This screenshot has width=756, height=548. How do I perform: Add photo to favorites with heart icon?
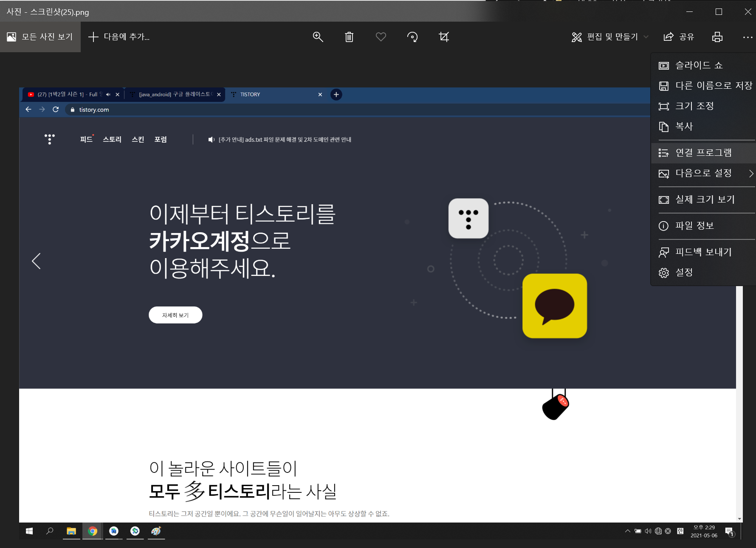tap(381, 37)
